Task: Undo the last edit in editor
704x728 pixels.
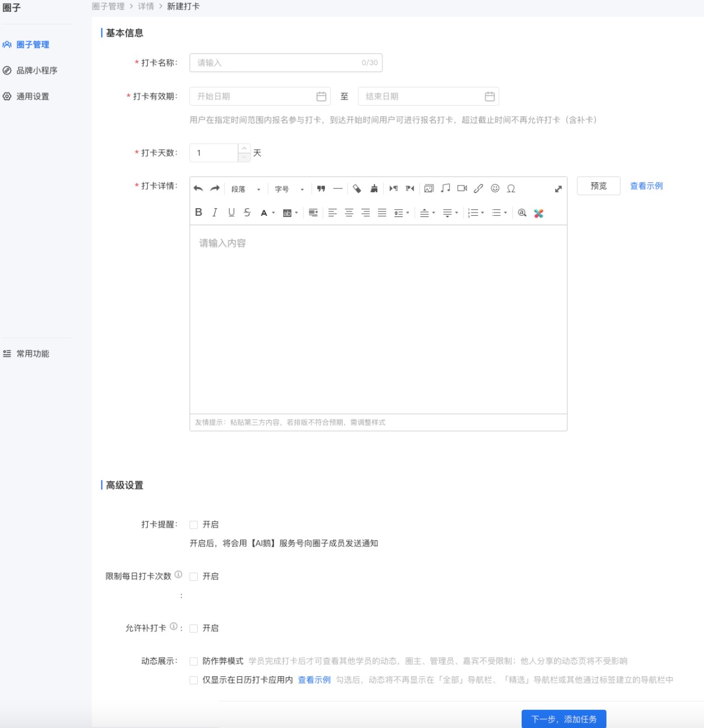Action: point(198,188)
